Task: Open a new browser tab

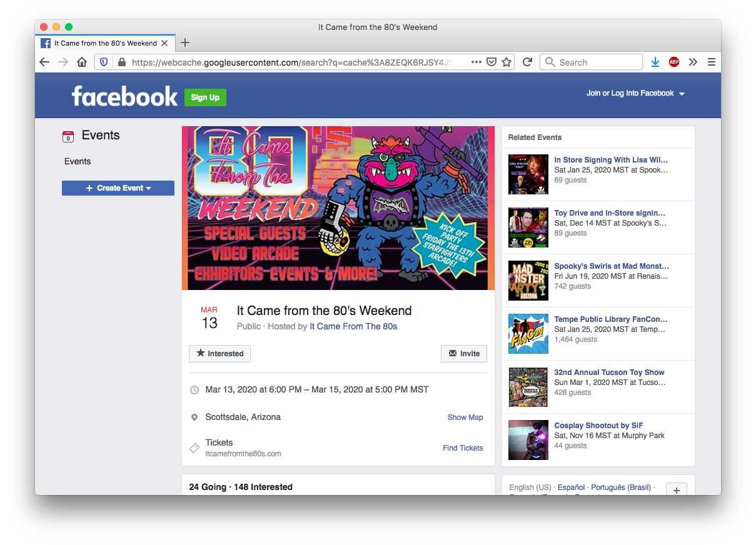Action: [x=184, y=43]
